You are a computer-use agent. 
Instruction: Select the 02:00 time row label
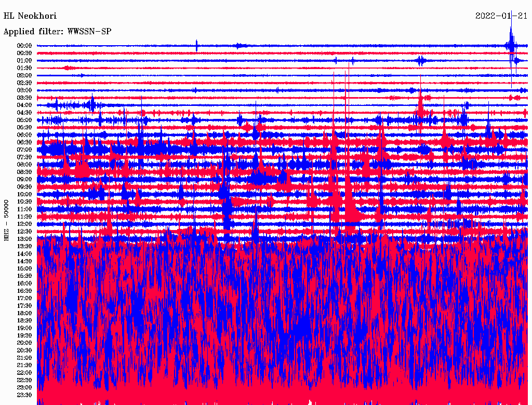pos(24,75)
